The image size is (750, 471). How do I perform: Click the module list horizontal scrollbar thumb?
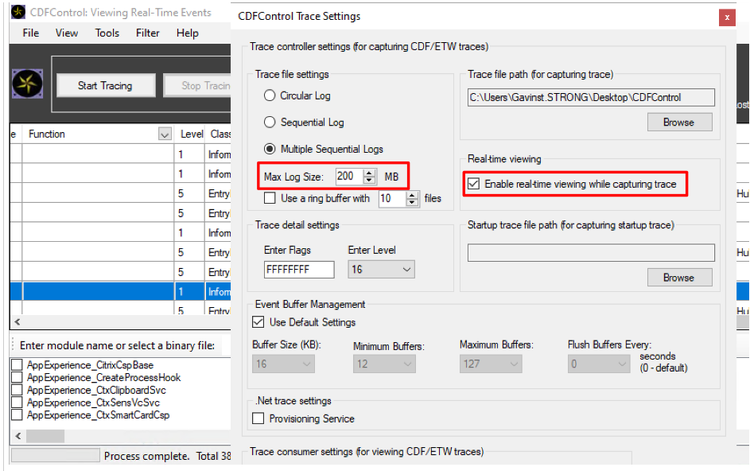pos(45,436)
